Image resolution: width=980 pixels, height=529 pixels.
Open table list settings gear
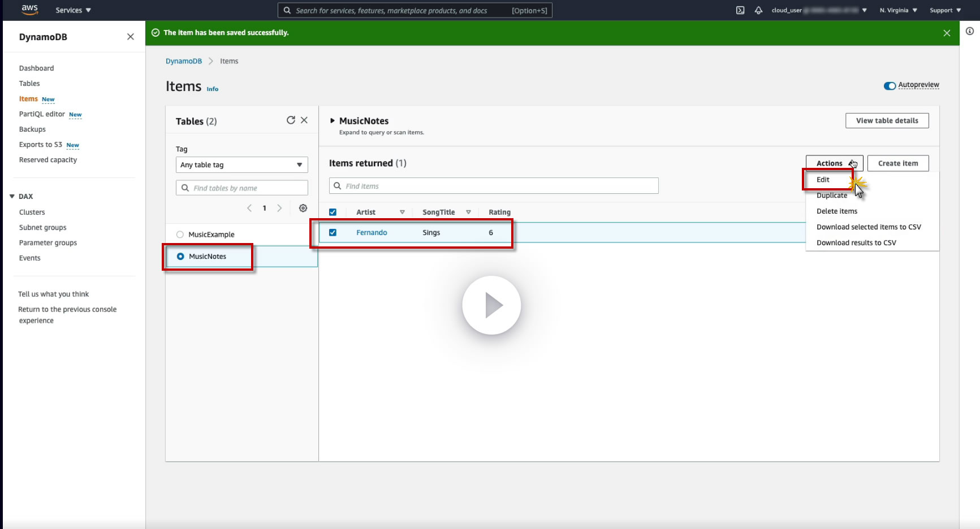pyautogui.click(x=303, y=208)
